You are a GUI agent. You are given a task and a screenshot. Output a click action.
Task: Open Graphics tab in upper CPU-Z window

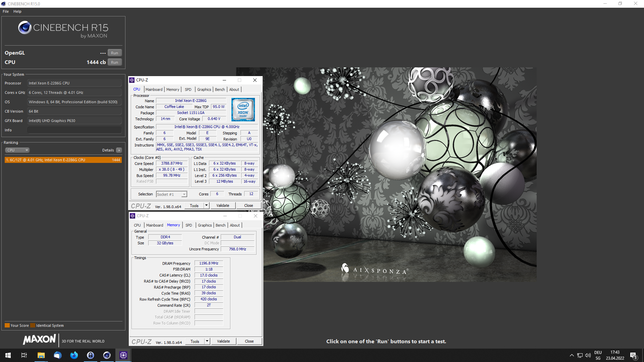click(204, 89)
